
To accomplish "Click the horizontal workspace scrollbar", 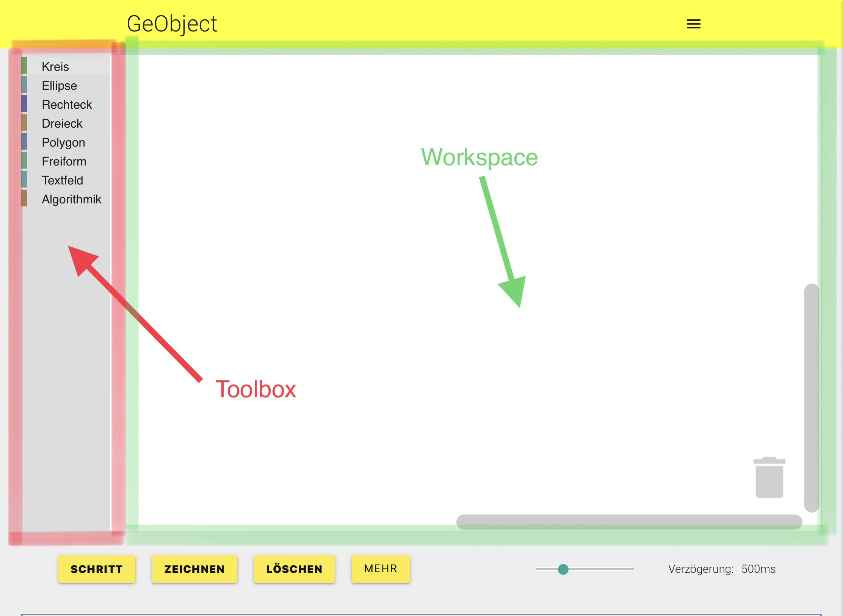I will [x=629, y=522].
